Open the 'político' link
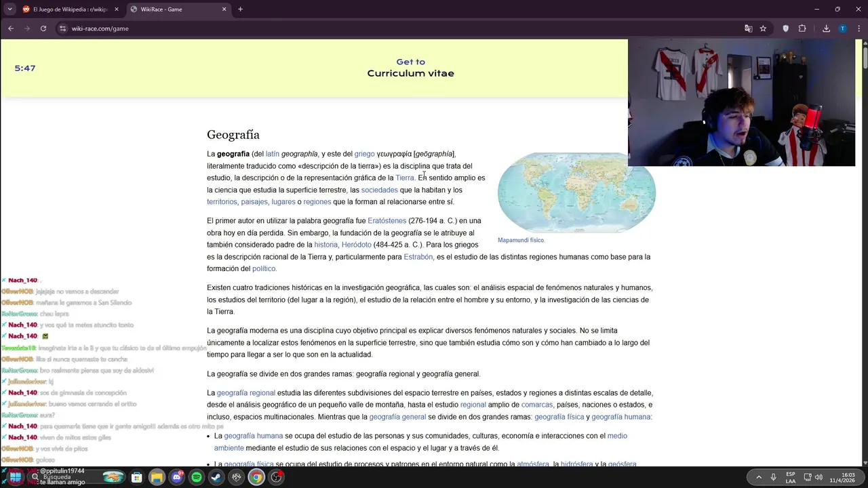Image resolution: width=868 pixels, height=488 pixels. point(264,269)
